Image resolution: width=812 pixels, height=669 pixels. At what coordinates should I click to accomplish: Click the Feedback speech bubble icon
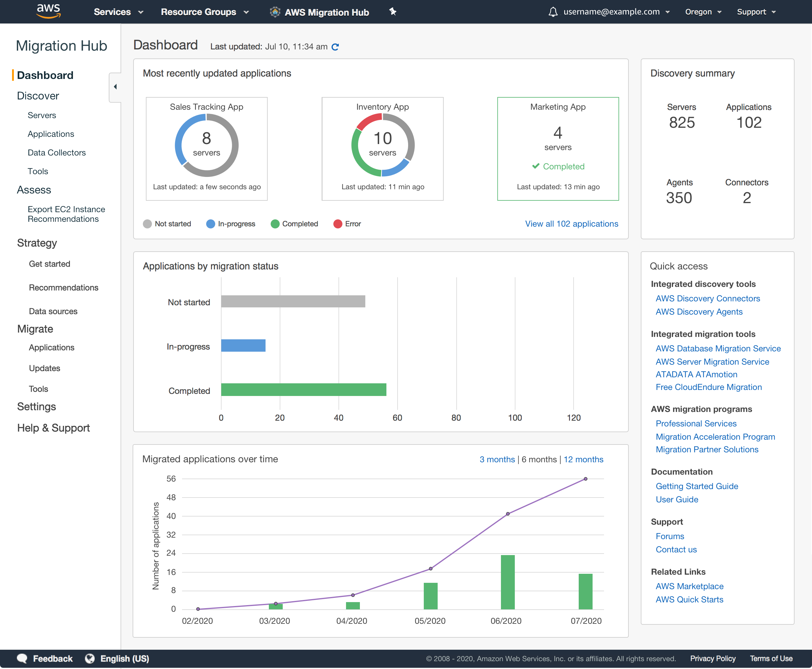click(x=22, y=658)
